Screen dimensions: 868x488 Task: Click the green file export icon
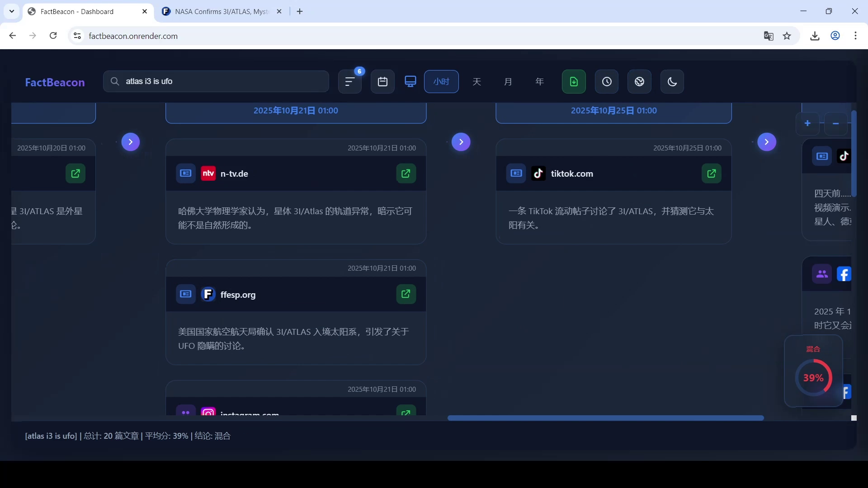[574, 82]
